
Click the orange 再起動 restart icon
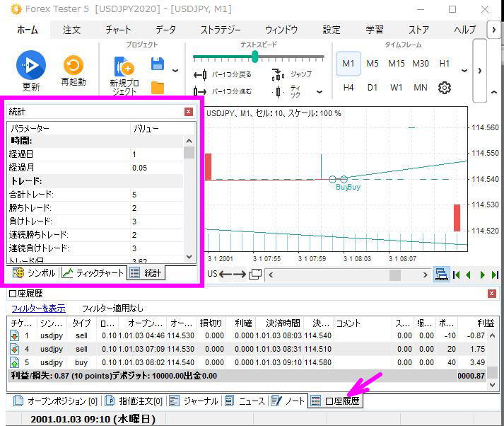[74, 65]
